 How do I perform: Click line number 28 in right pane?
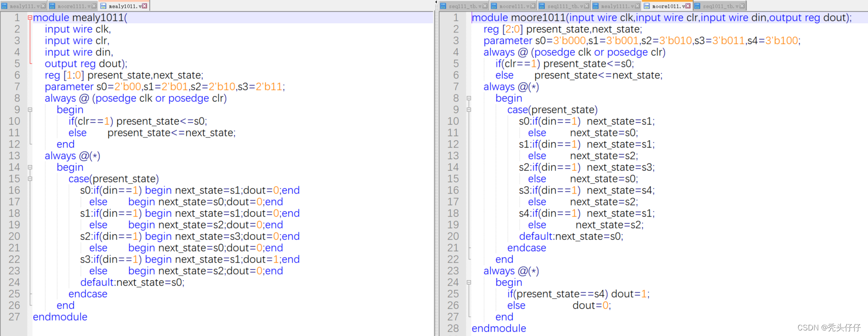tap(453, 328)
